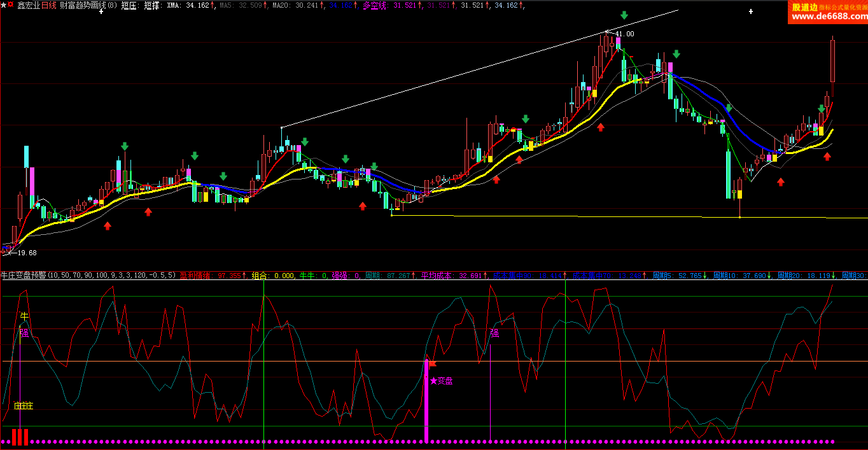Click the ★变盘 magenta star label

[x=441, y=381]
